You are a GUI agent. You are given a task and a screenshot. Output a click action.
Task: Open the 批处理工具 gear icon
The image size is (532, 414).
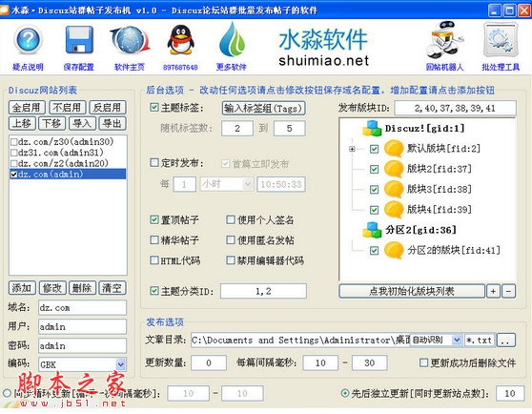coord(501,40)
